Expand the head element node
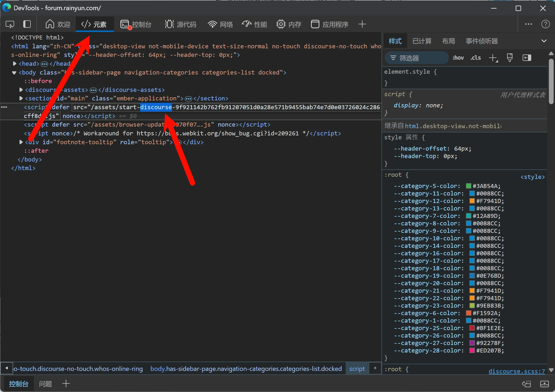 pos(15,64)
